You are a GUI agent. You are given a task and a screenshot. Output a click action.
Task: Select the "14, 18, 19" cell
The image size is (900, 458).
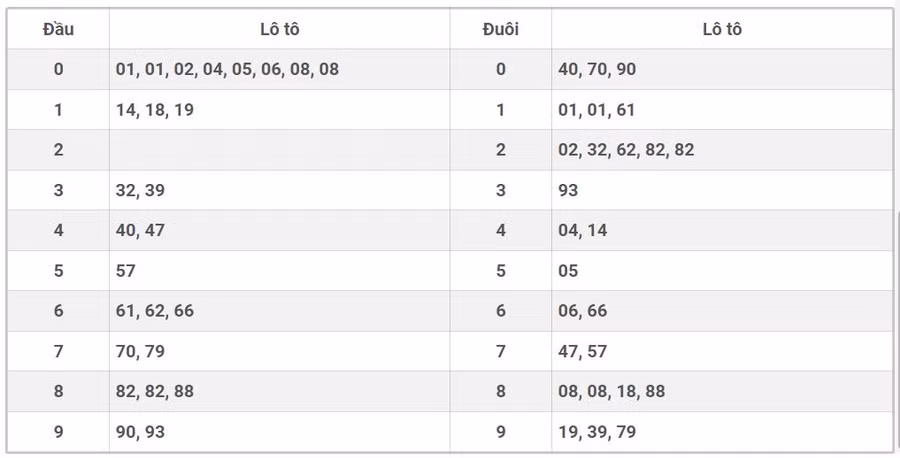[x=155, y=110]
